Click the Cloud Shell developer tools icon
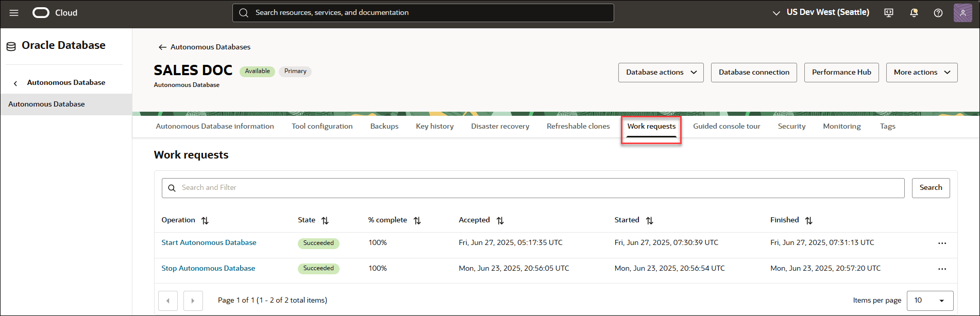The image size is (980, 316). tap(889, 13)
